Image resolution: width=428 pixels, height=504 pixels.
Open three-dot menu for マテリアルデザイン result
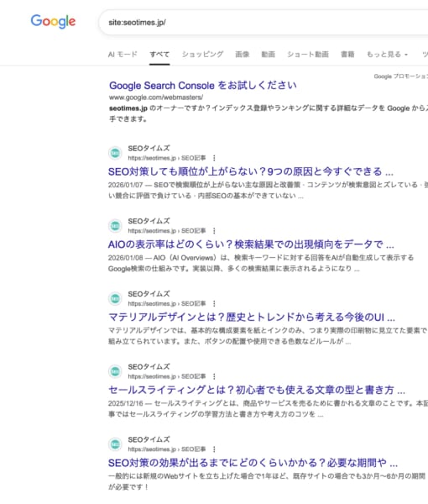click(x=214, y=303)
